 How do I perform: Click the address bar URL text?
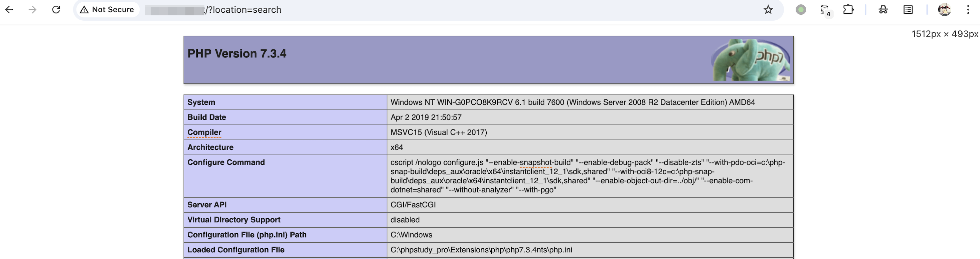point(243,9)
